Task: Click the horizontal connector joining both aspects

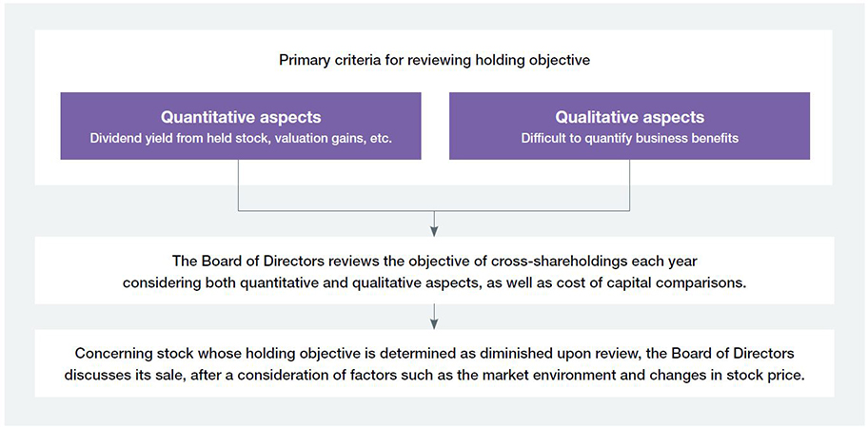Action: pos(434,211)
